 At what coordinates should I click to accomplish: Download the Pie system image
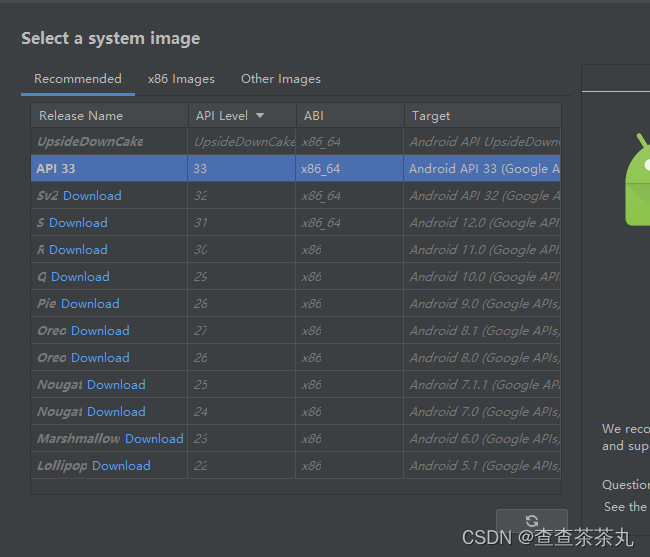point(90,303)
